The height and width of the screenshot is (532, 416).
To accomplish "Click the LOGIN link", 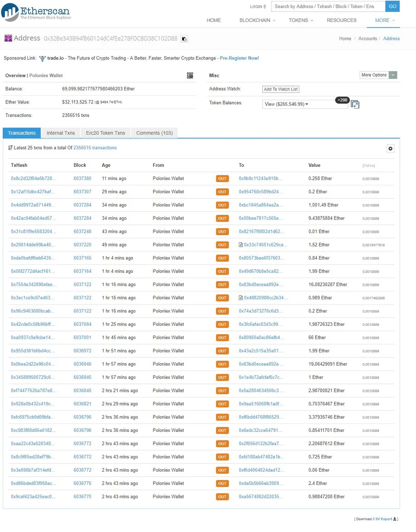I will pyautogui.click(x=258, y=7).
